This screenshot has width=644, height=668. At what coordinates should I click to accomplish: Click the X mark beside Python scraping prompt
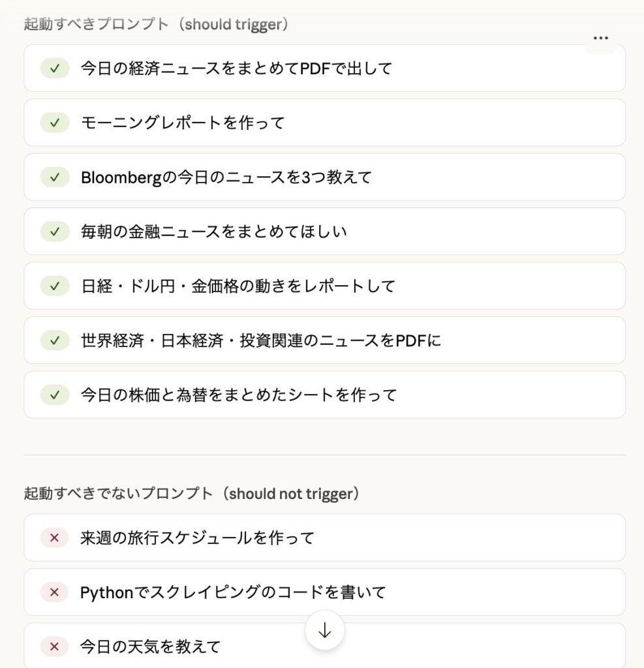[x=55, y=592]
